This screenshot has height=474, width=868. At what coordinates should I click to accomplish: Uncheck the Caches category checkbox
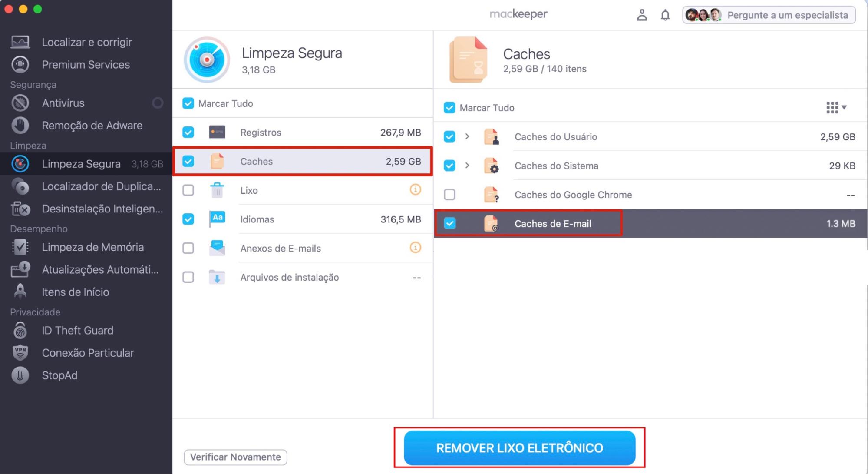[x=188, y=161]
